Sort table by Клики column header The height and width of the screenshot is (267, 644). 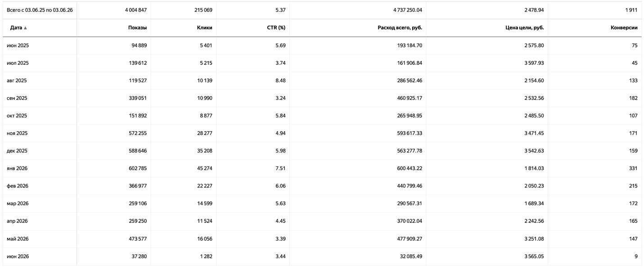point(204,28)
